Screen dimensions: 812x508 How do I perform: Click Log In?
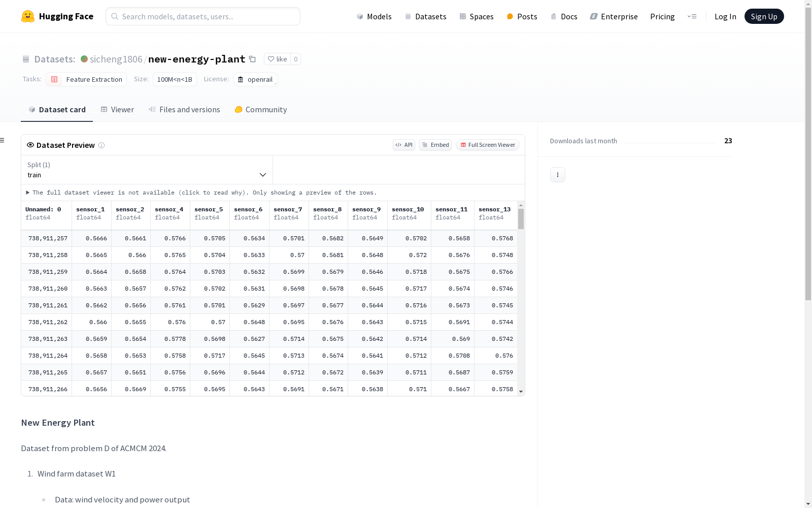725,16
